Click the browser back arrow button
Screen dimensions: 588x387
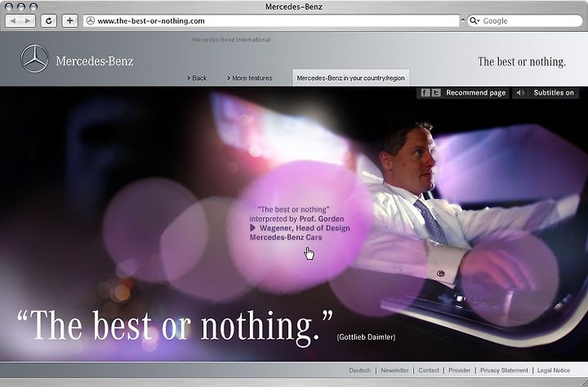pyautogui.click(x=14, y=21)
